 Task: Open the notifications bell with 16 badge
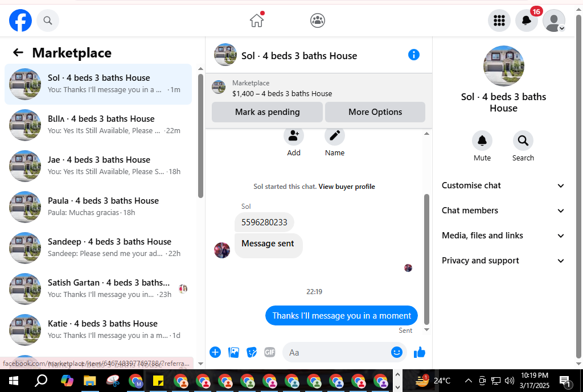pos(527,20)
